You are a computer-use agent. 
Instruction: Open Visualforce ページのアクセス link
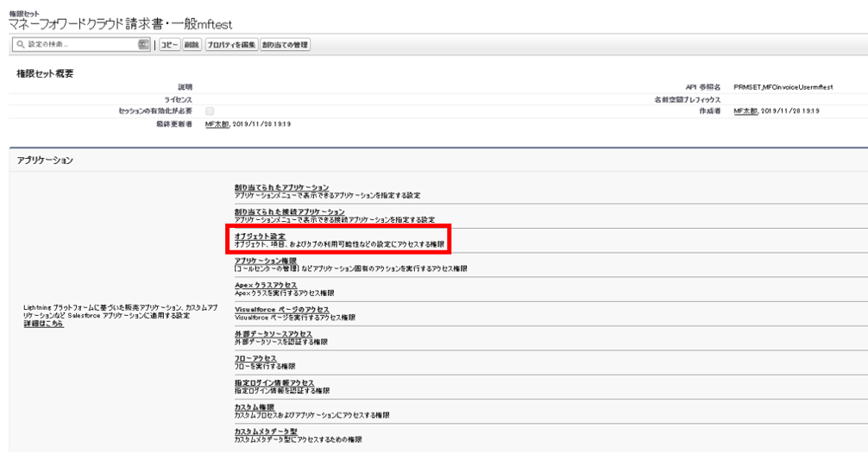tap(282, 310)
